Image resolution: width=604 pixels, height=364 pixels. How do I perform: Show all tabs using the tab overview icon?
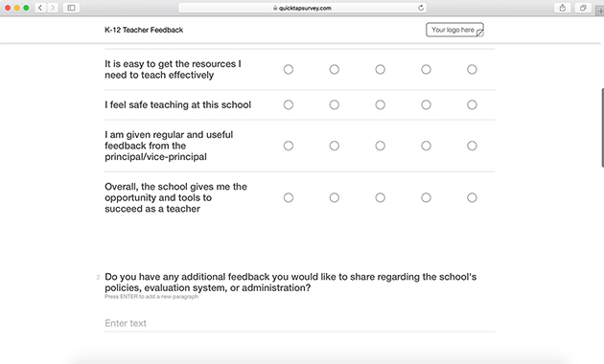583,8
